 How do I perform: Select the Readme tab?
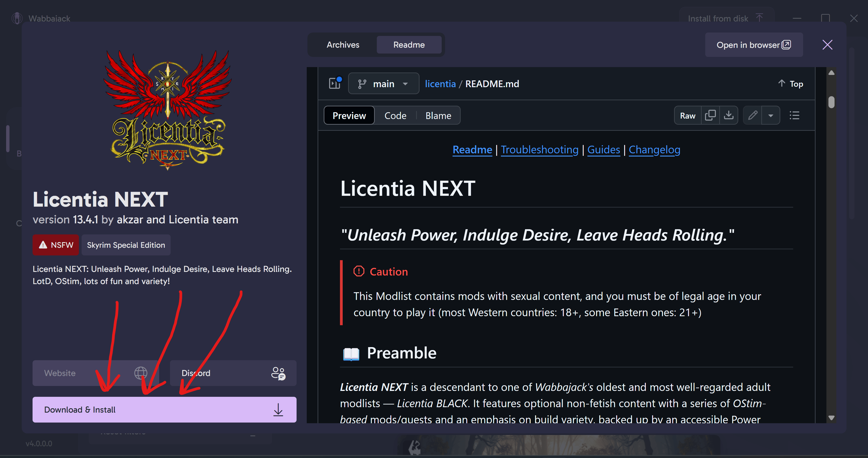pos(409,45)
